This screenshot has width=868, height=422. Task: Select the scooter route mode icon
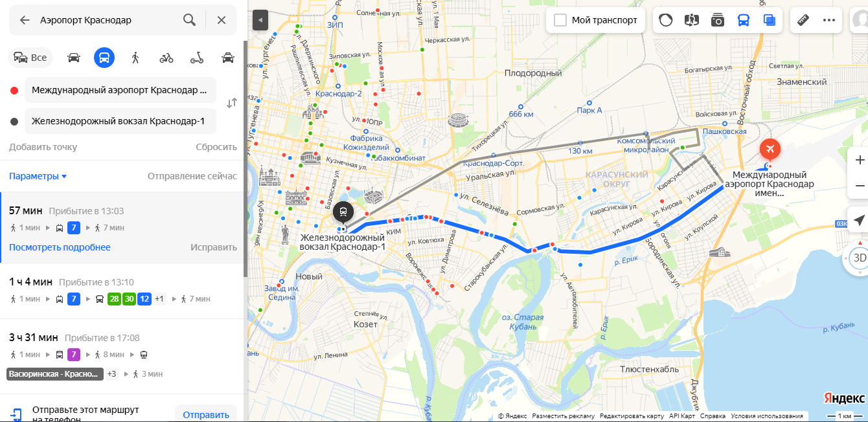click(x=197, y=58)
